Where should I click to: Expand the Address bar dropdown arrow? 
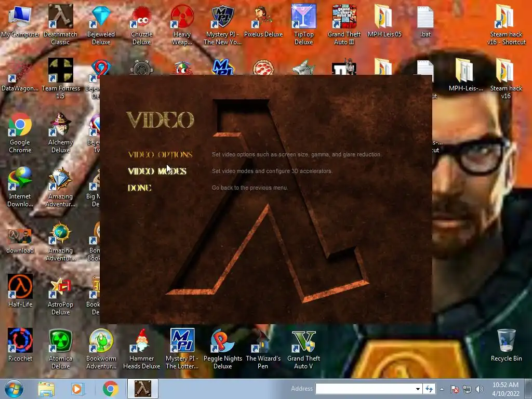[418, 389]
